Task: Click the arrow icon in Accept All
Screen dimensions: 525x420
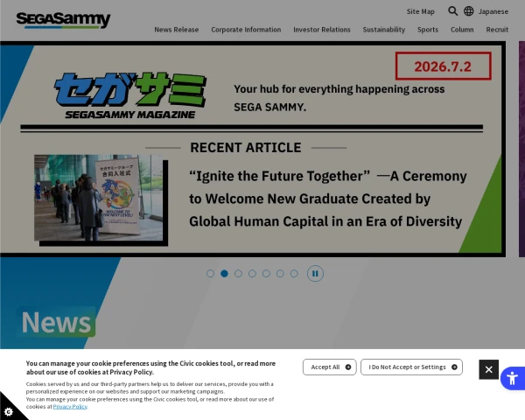Action: pos(348,367)
